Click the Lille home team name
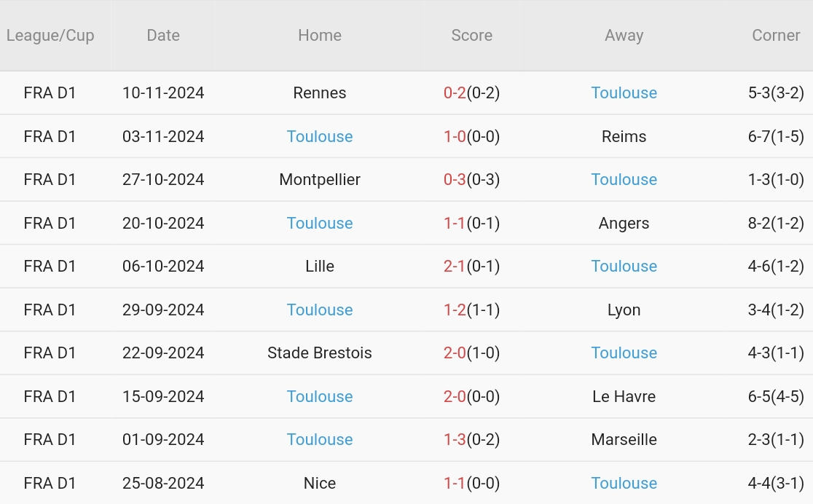Viewport: 813px width, 504px height. [320, 266]
